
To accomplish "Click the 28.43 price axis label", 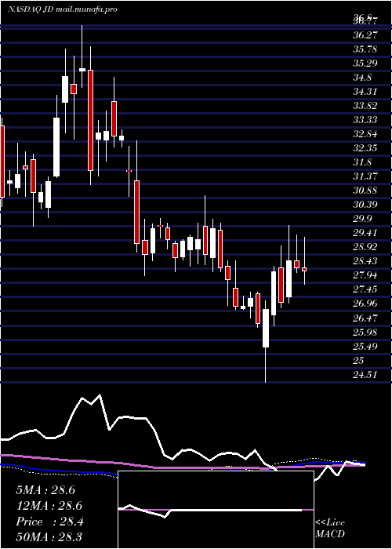I will (x=365, y=261).
